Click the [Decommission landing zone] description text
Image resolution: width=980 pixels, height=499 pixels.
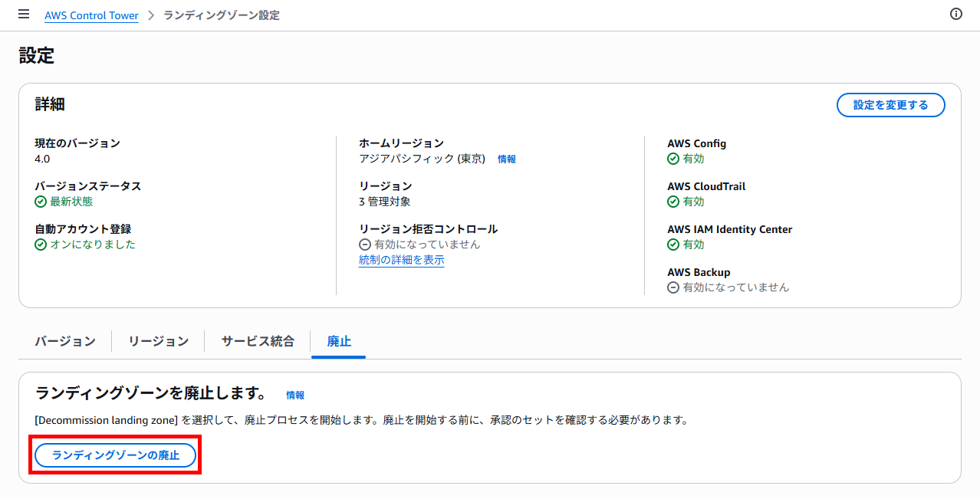click(362, 420)
